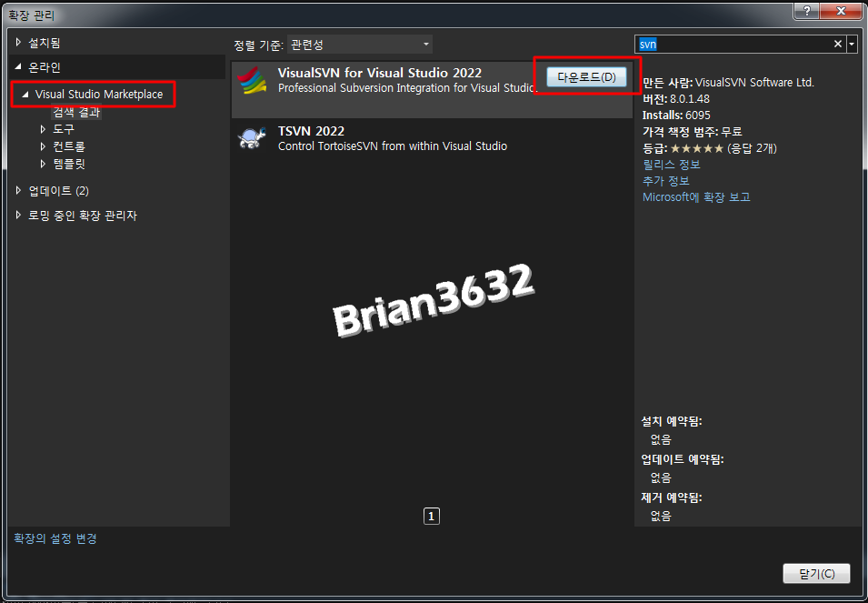The width and height of the screenshot is (868, 603).
Task: Click the TSVN 2022 tortoise icon
Action: 252,138
